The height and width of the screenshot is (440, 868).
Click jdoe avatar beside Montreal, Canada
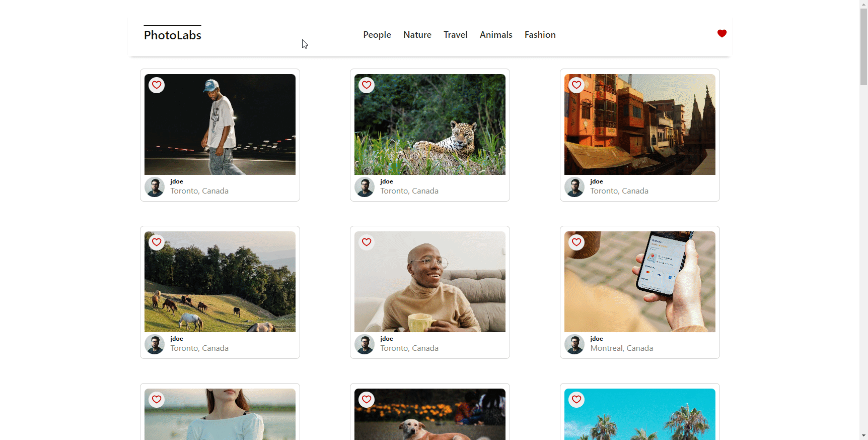click(x=574, y=344)
